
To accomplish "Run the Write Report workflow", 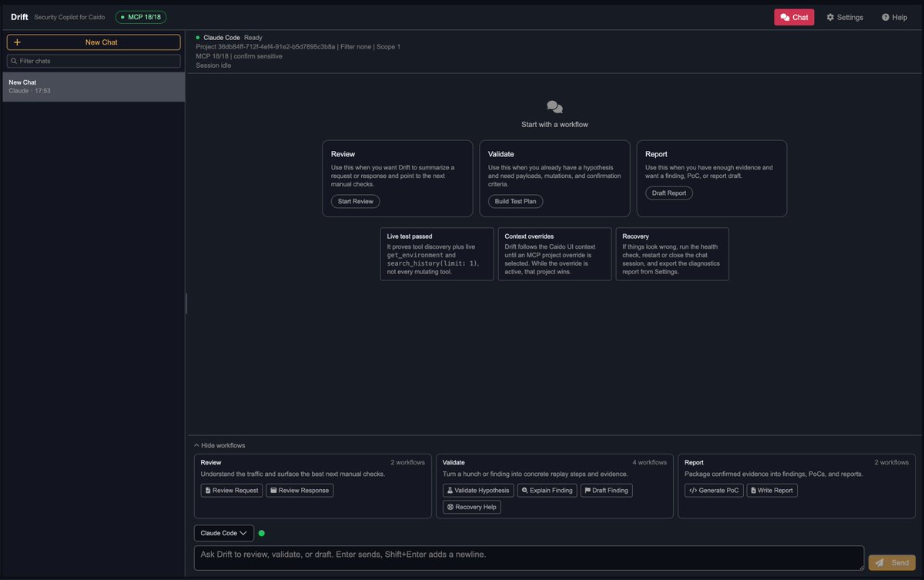I will (x=772, y=491).
